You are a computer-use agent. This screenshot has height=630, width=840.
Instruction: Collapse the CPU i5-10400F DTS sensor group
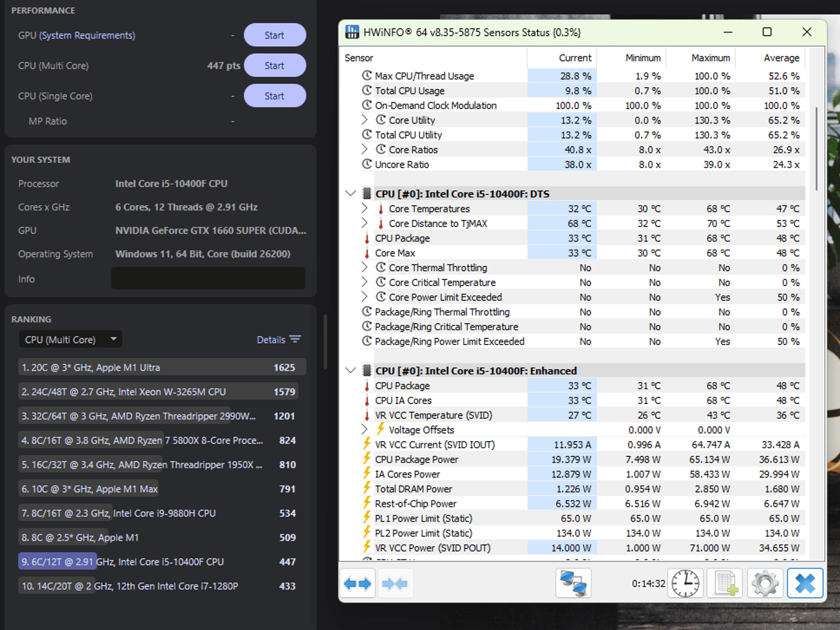[x=351, y=194]
